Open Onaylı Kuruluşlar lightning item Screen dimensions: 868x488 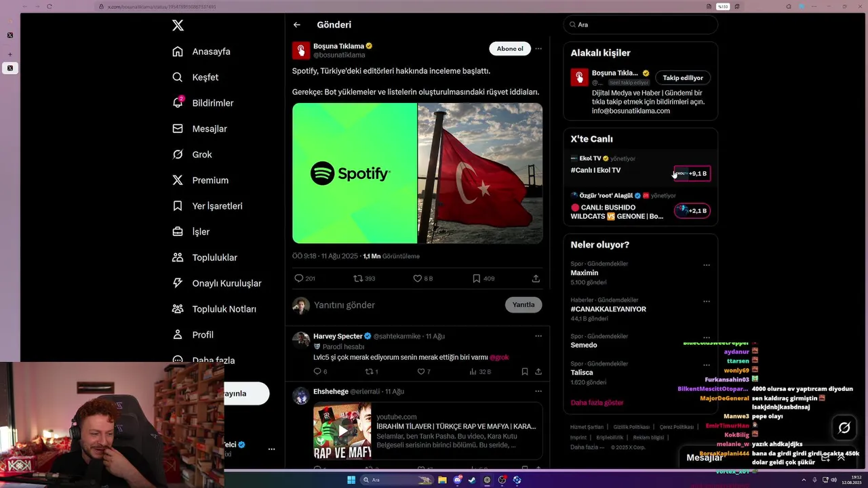[217, 283]
